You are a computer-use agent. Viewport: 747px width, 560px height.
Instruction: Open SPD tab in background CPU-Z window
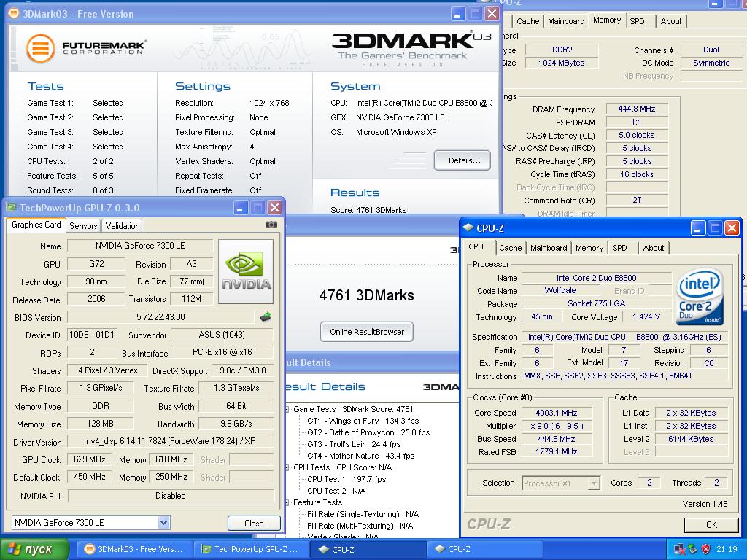(637, 21)
